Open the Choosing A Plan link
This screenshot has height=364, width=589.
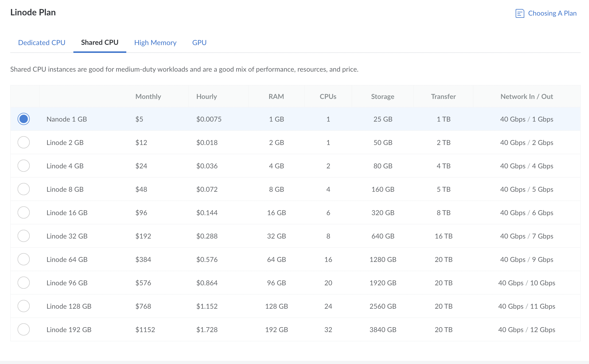tap(552, 13)
